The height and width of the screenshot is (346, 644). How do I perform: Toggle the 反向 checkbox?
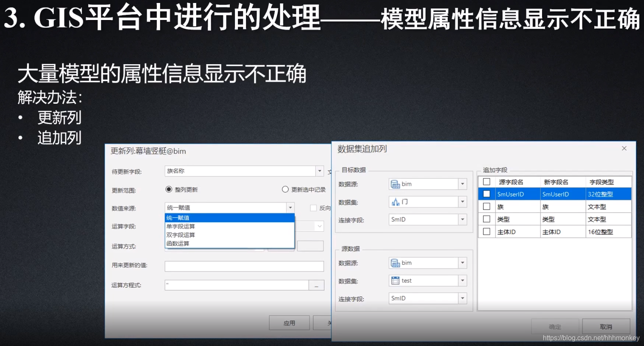coord(314,208)
